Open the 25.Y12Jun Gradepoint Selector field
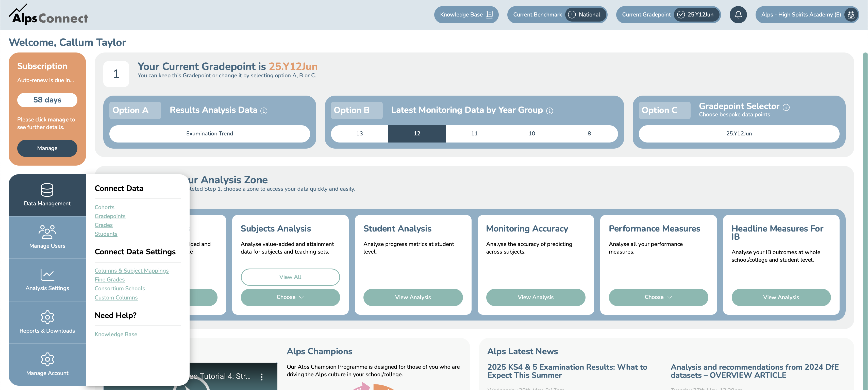The height and width of the screenshot is (390, 868). pyautogui.click(x=739, y=134)
